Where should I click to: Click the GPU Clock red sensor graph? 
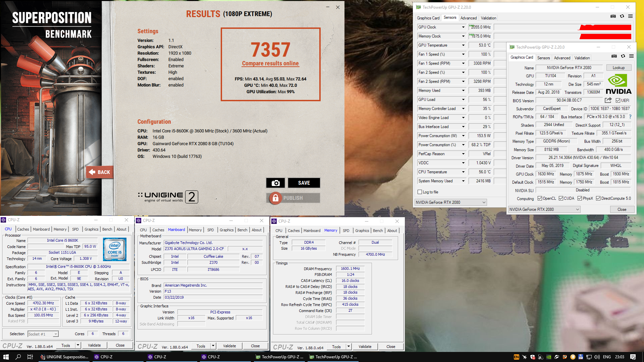[x=563, y=27]
